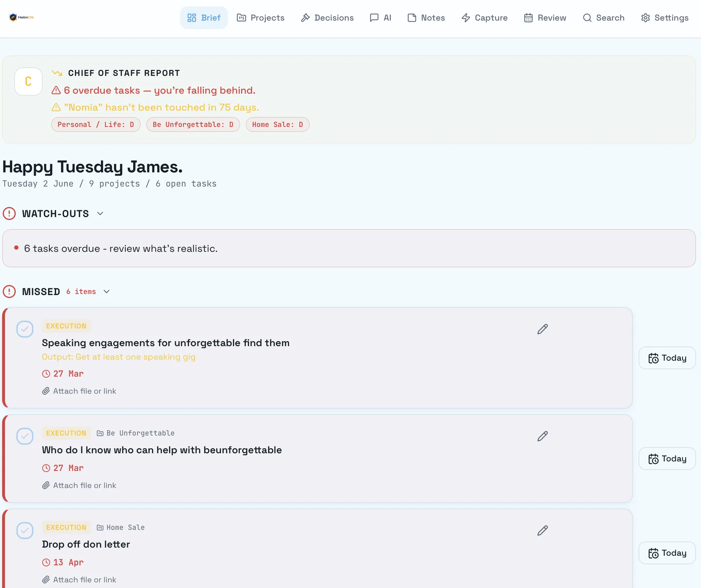Viewport: 701px width, 588px height.
Task: Reschedule Speaking engagements task to Today
Action: (667, 358)
